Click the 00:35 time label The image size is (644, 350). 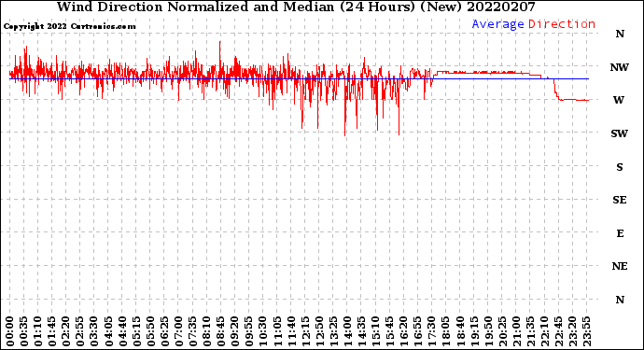24,331
